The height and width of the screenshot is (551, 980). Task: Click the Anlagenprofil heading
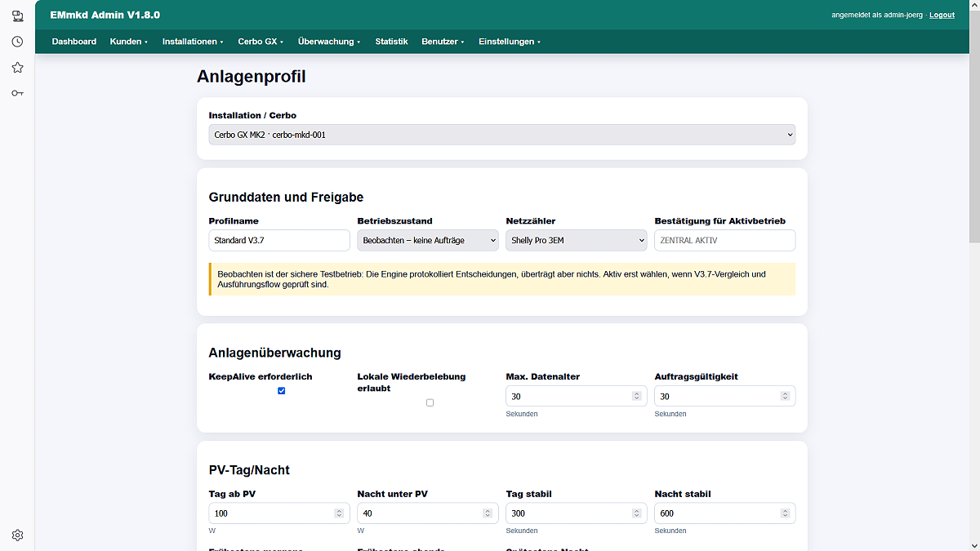(252, 77)
